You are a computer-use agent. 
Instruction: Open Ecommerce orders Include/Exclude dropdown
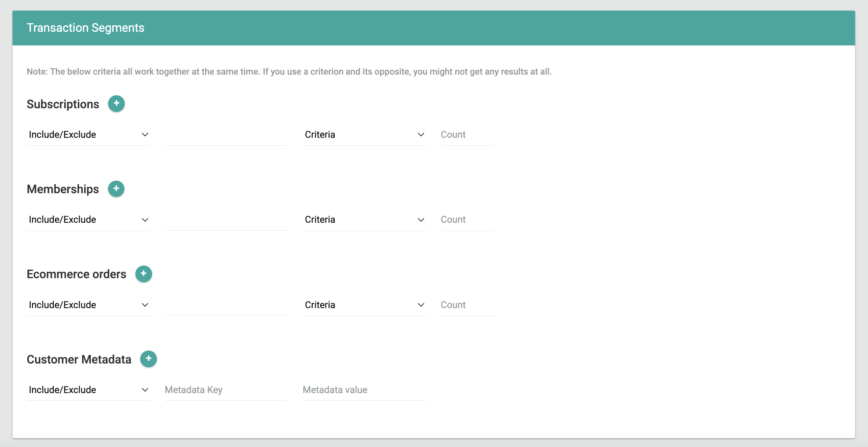pyautogui.click(x=88, y=305)
